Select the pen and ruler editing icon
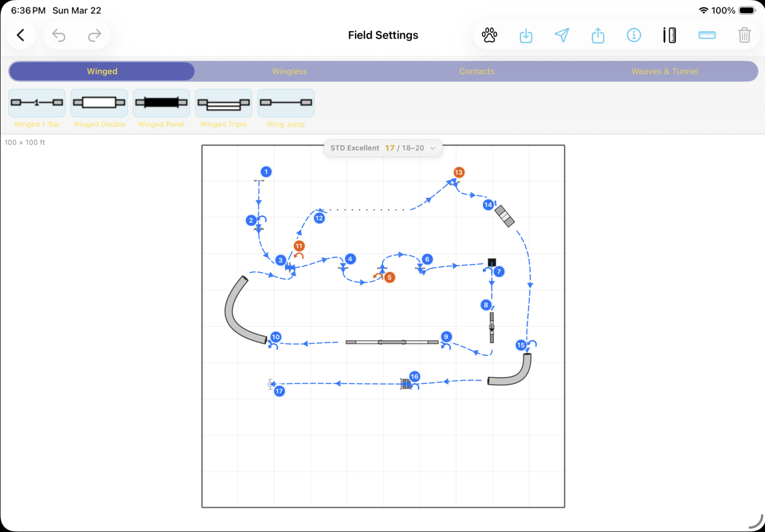The width and height of the screenshot is (765, 532). [670, 35]
